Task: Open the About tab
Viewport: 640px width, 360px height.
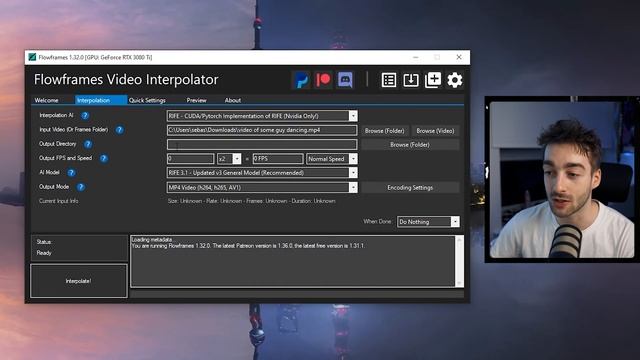Action: 233,100
